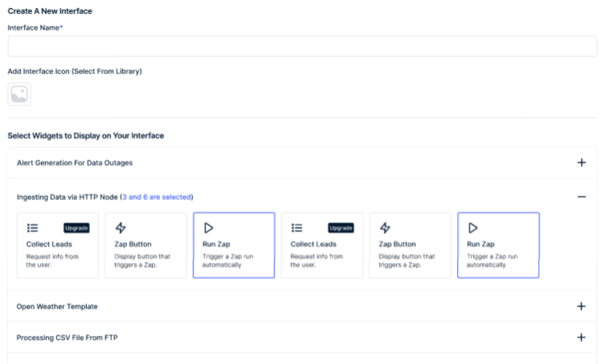The width and height of the screenshot is (601, 364).
Task: Click the play icon on last Run Zap card
Action: point(473,228)
